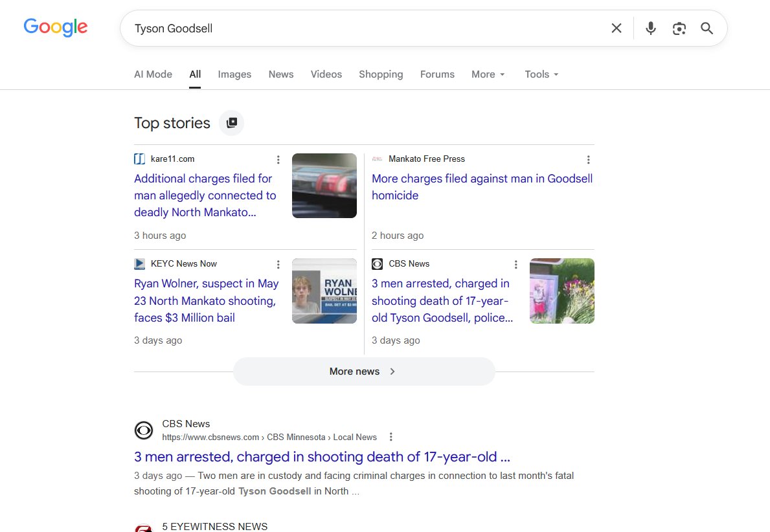Click the 5 EYEWITNESS NEWS source name

(x=214, y=527)
